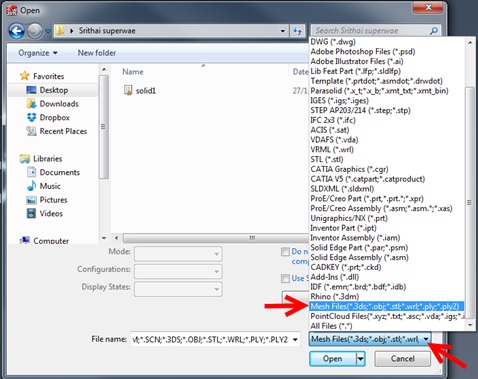Select the highlighted Mesh Files option
The image size is (478, 379).
(x=387, y=306)
